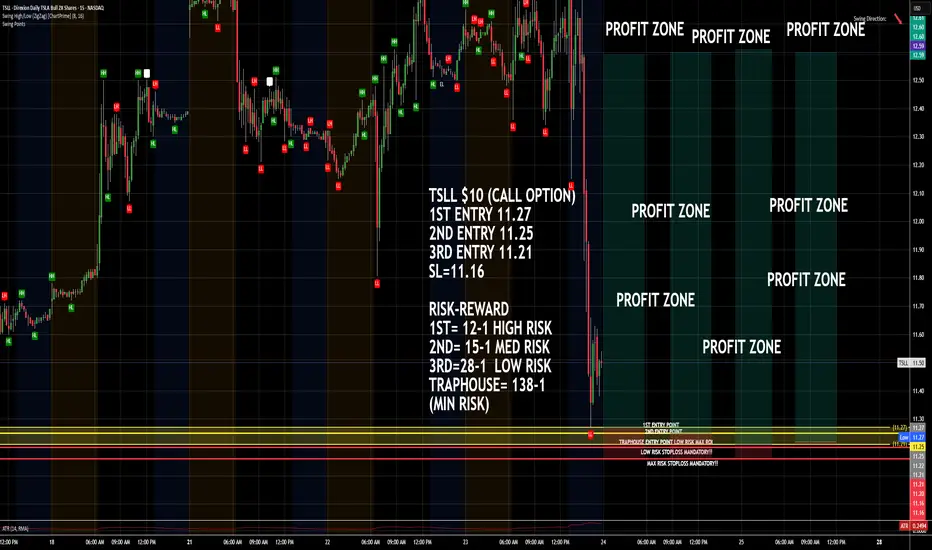Select the 3RD ENTRY 11.21 text line
This screenshot has height=550, width=932.
[480, 252]
